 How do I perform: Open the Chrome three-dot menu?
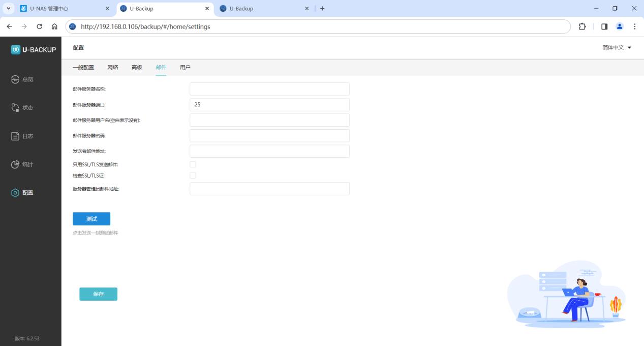[634, 26]
